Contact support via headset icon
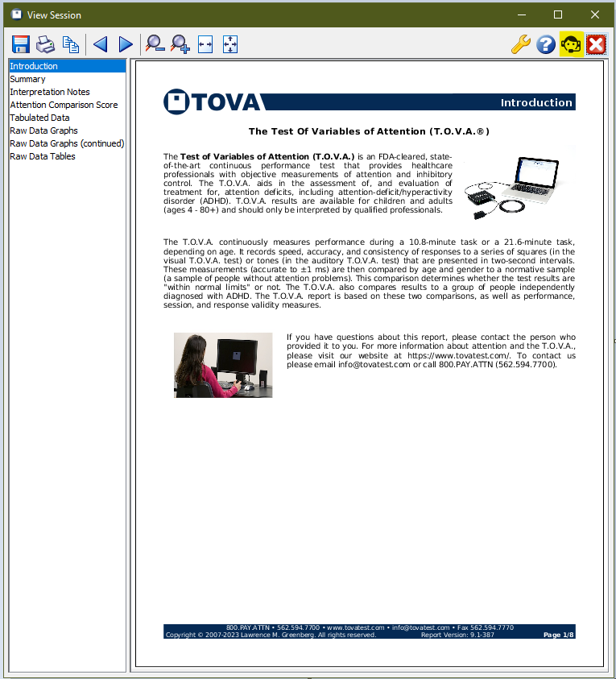The image size is (616, 679). [x=571, y=44]
